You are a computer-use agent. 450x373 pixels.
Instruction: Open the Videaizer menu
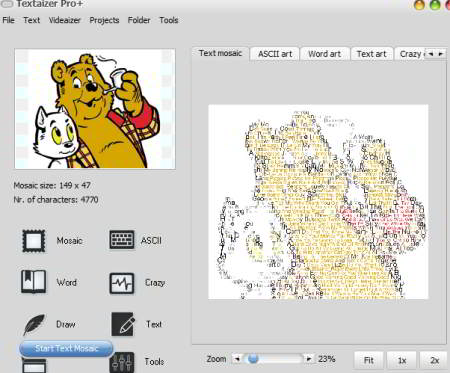(x=65, y=20)
